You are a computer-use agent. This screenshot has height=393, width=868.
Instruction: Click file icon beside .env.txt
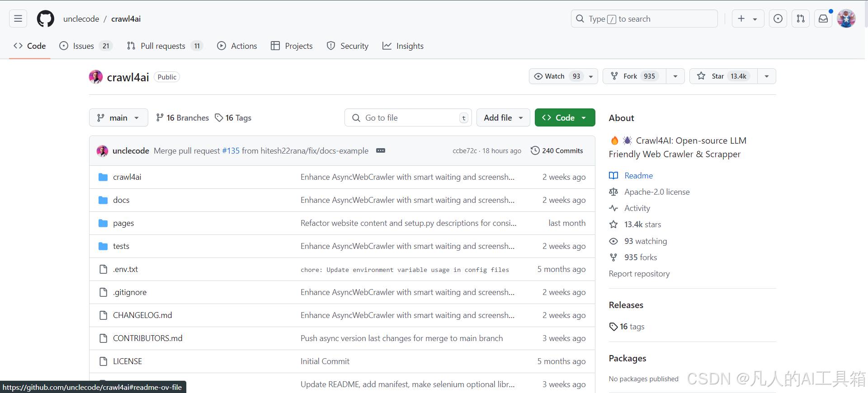[103, 269]
